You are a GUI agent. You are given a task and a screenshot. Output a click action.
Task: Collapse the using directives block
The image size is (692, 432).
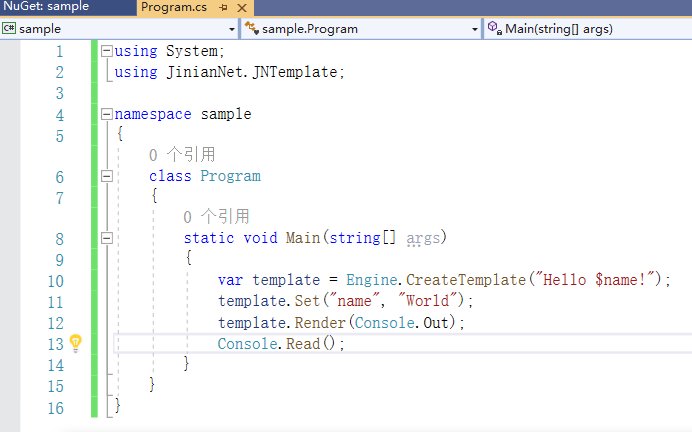pos(106,51)
